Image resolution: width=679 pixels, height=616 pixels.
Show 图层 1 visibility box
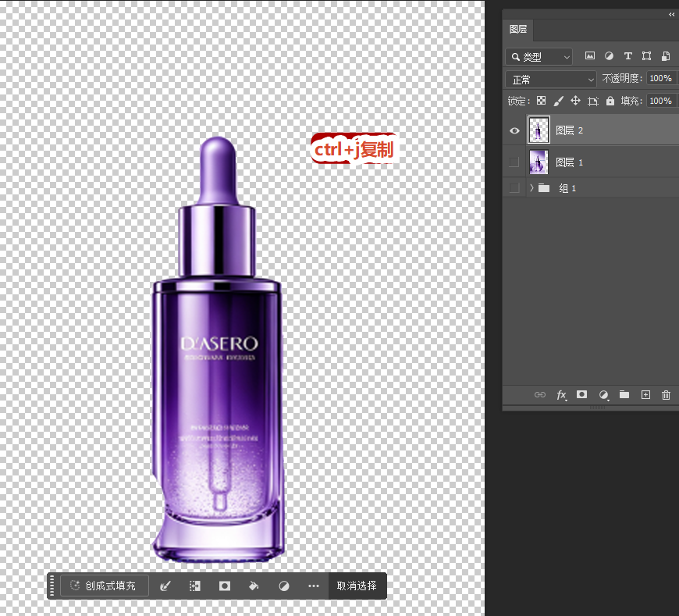(x=514, y=162)
